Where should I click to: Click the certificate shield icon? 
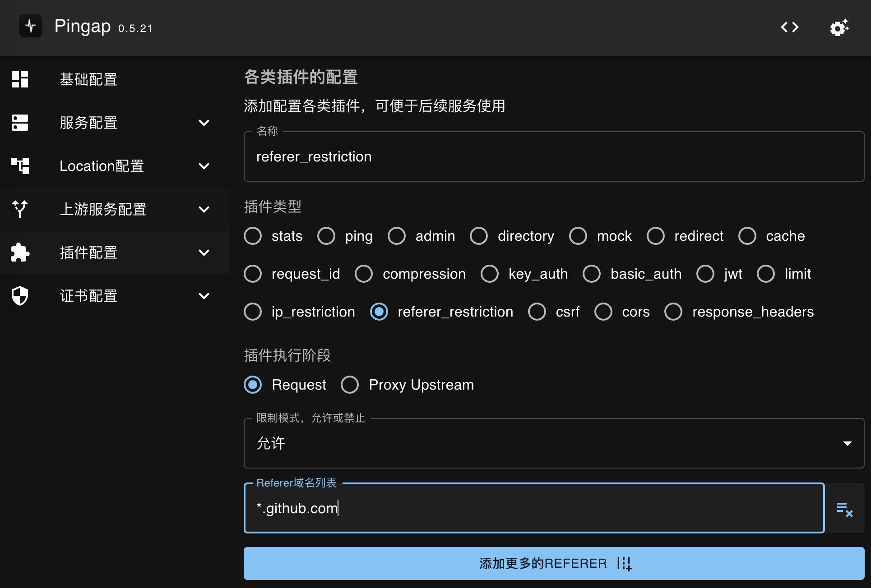[x=19, y=294]
